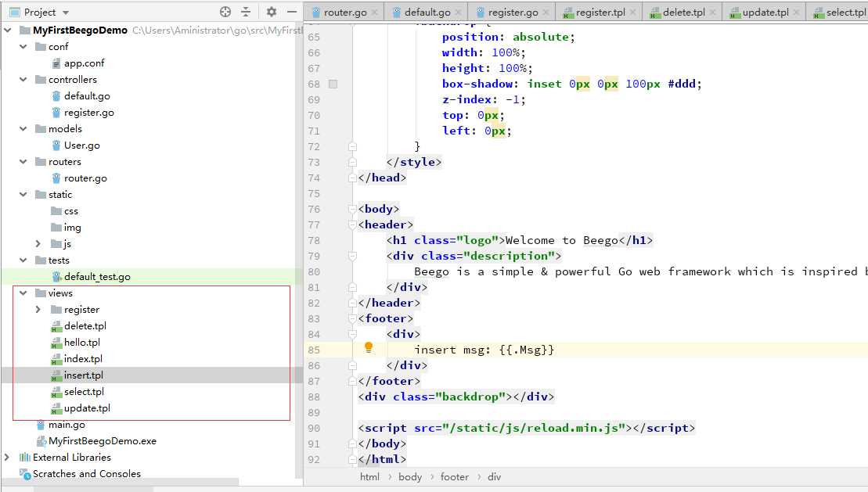Collapse the routers folder
Viewport: 868px width, 492px height.
pyautogui.click(x=23, y=162)
